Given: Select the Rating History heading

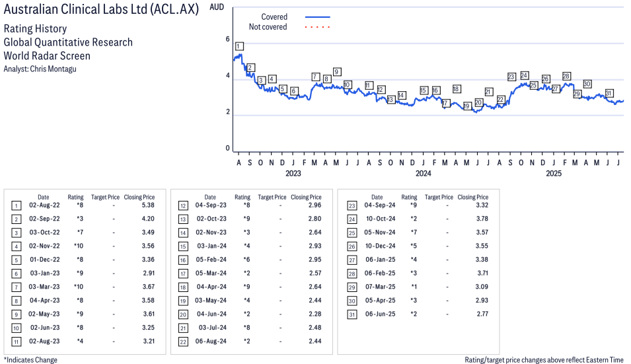Looking at the screenshot, I should tap(35, 29).
